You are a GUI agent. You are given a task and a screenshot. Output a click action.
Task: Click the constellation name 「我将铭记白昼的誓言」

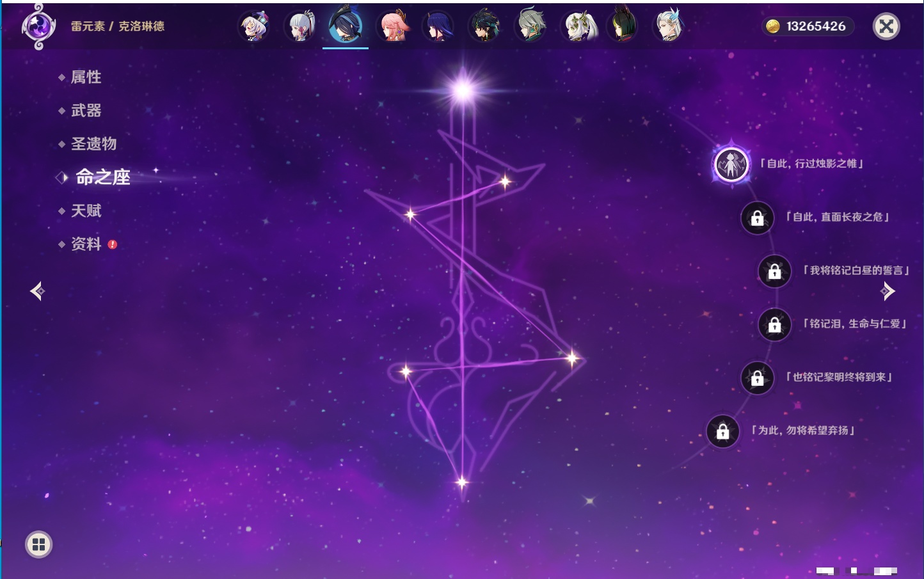(x=856, y=271)
